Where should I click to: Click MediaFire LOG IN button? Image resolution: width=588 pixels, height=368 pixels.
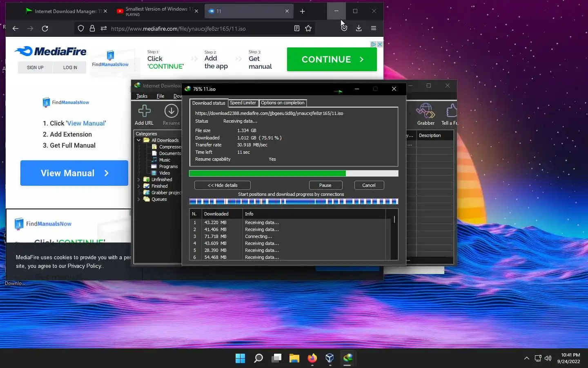coord(70,67)
